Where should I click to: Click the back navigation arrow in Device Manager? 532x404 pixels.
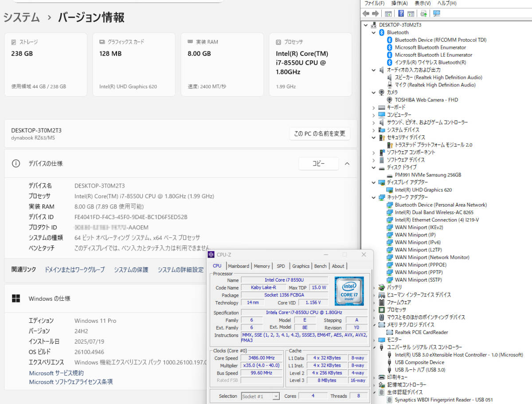[x=366, y=13]
